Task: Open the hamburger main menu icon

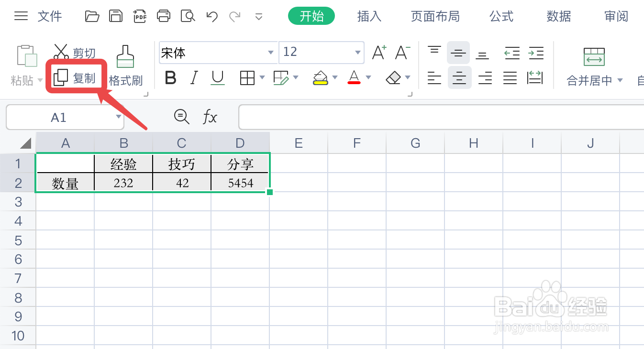Action: click(21, 16)
